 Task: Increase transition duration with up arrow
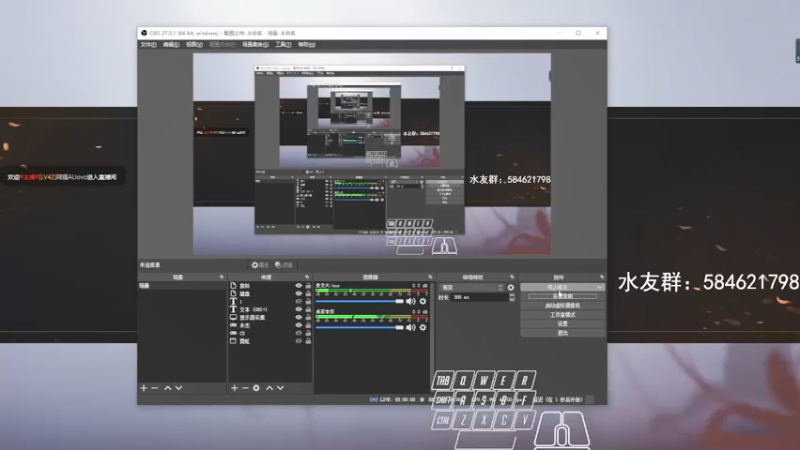512,295
